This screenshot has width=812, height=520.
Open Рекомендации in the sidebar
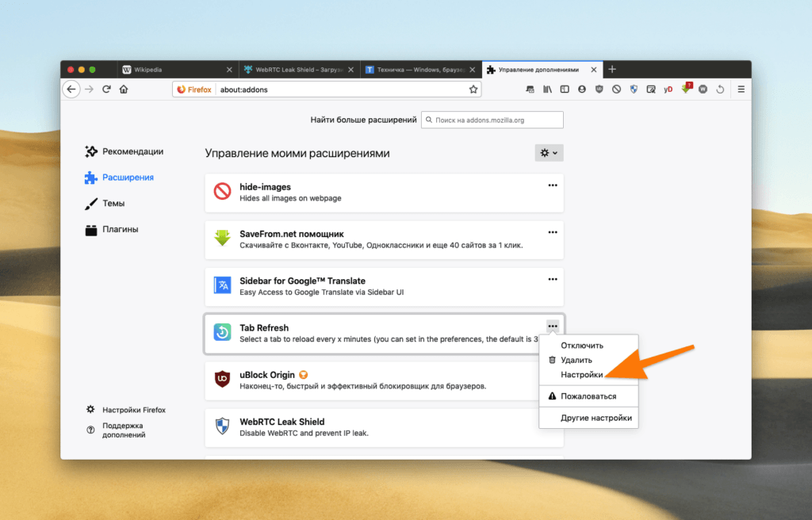click(x=124, y=151)
